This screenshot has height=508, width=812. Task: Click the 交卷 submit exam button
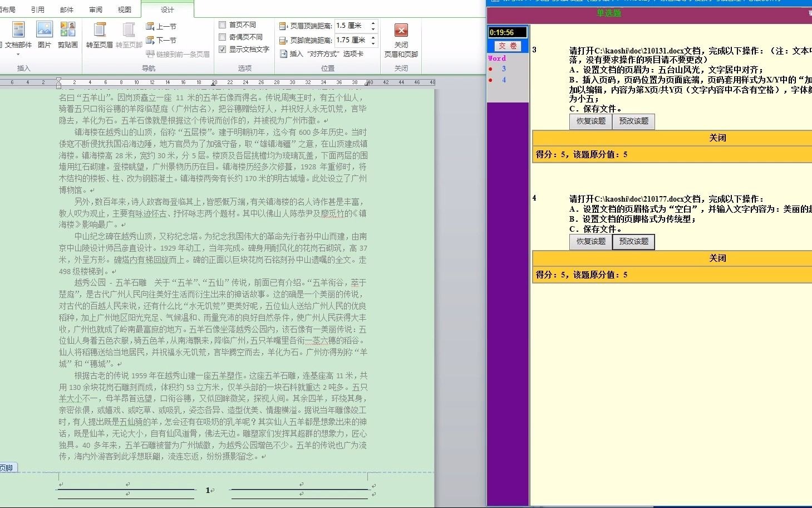point(508,46)
